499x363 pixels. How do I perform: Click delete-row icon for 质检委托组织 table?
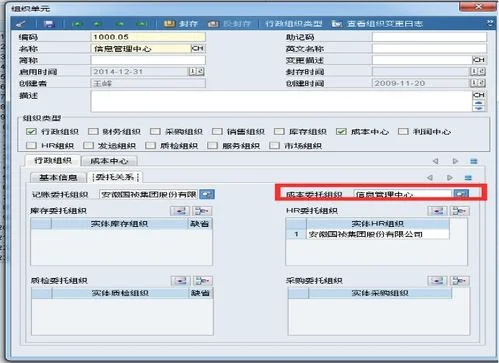pos(203,281)
